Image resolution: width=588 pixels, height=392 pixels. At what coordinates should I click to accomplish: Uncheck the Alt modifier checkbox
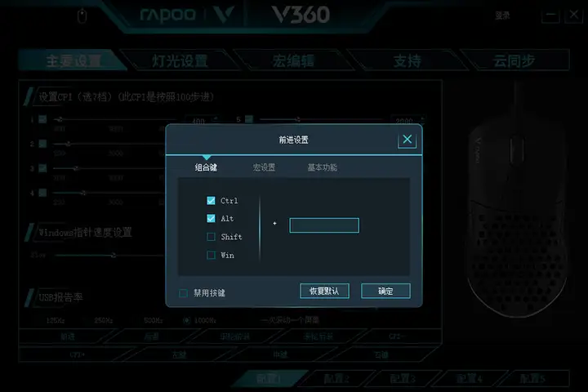[212, 218]
